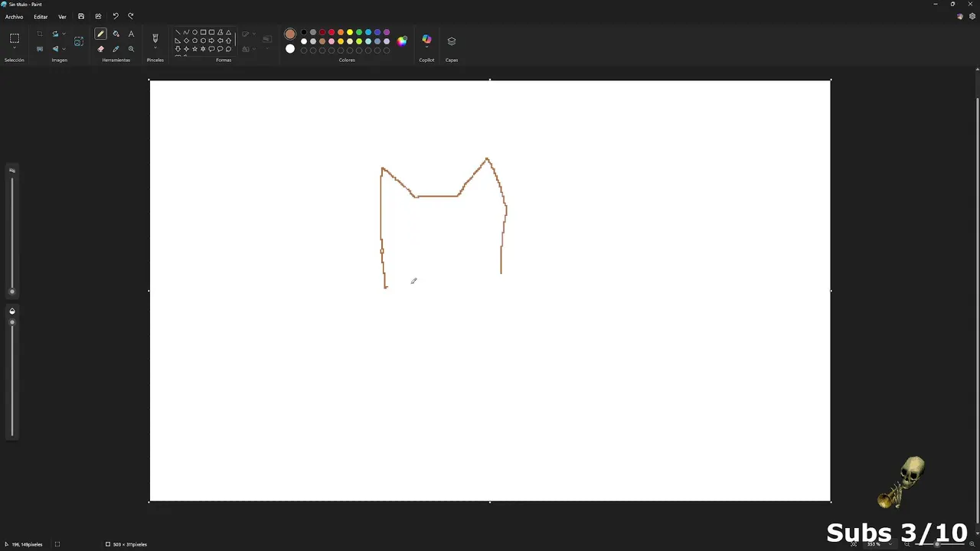Open the Layers (Capas) panel
Screen dimensions: 980x551
click(x=452, y=41)
